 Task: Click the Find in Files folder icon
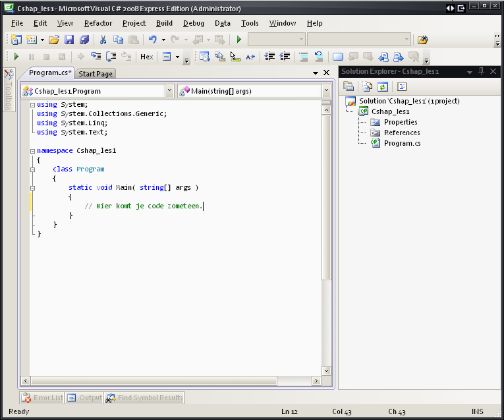(x=423, y=40)
